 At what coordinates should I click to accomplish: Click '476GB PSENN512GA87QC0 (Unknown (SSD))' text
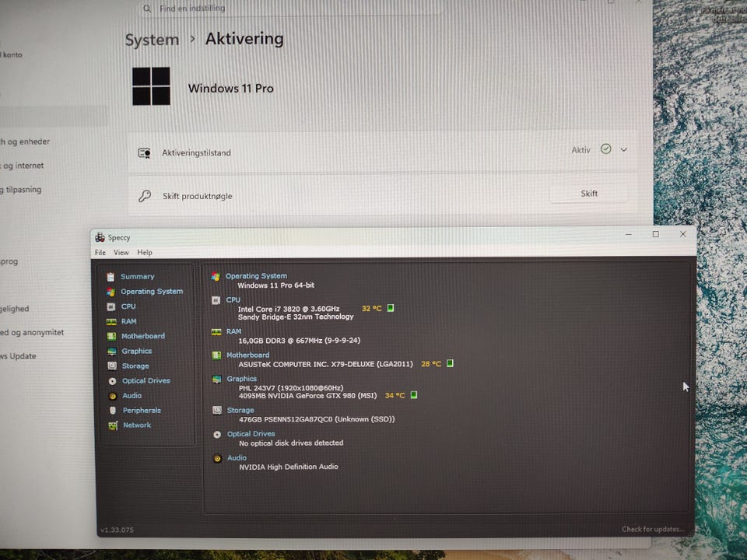317,419
